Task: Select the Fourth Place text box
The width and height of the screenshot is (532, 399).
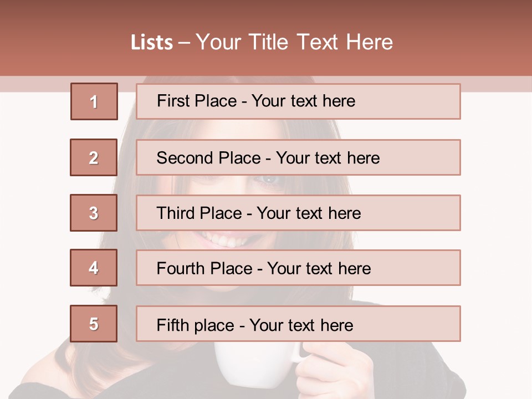Action: (298, 268)
